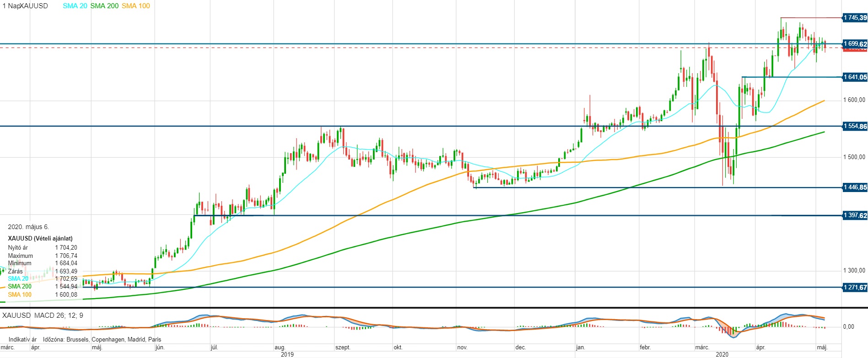
Task: Click the SMA 200 value 1 544,94
Action: pos(66,287)
